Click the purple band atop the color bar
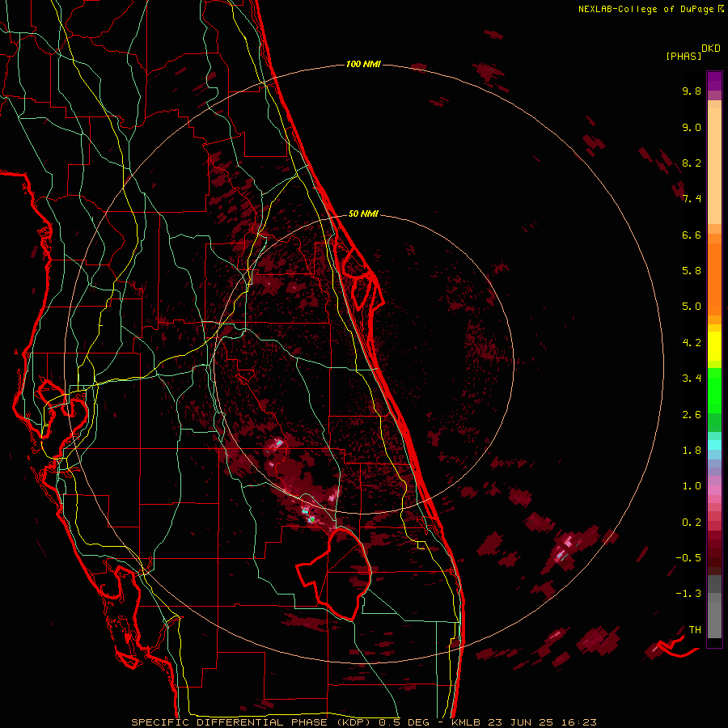The image size is (728, 728). click(x=714, y=81)
